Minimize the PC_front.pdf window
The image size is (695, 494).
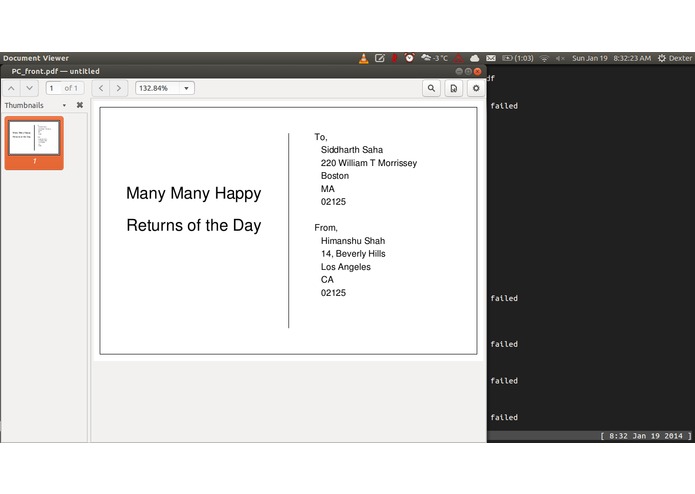[459, 71]
